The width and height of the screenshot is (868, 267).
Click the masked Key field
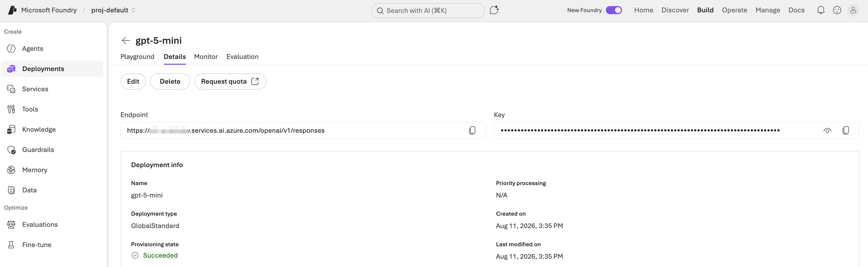coord(676,130)
